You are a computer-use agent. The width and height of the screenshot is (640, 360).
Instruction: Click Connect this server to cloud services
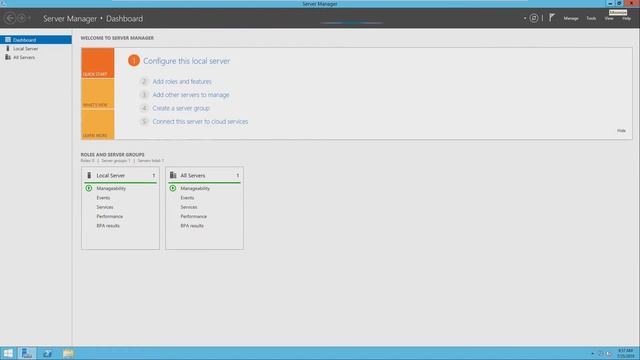[200, 122]
